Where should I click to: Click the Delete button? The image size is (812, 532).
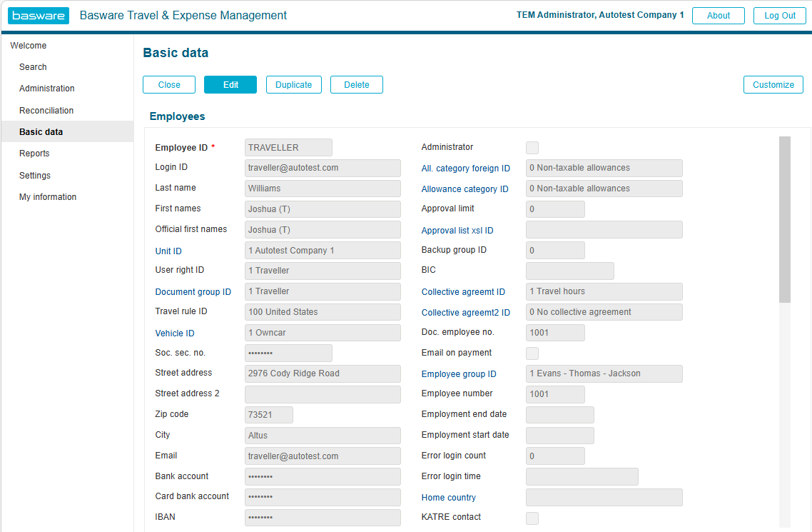coord(356,85)
